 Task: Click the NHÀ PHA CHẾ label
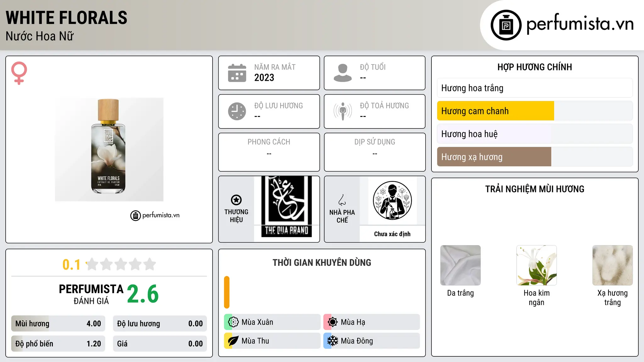pyautogui.click(x=342, y=216)
